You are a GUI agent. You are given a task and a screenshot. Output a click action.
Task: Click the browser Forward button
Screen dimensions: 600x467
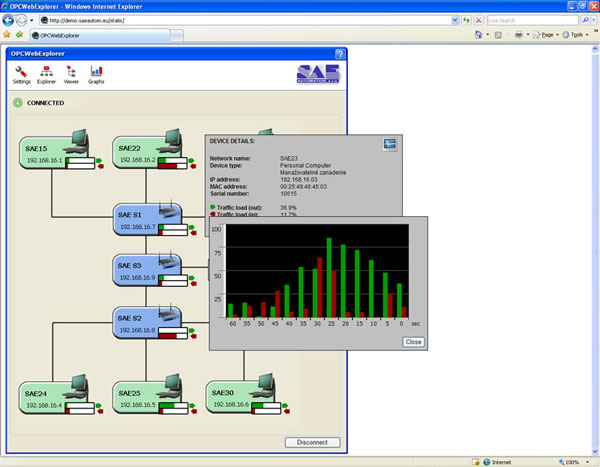coord(22,20)
